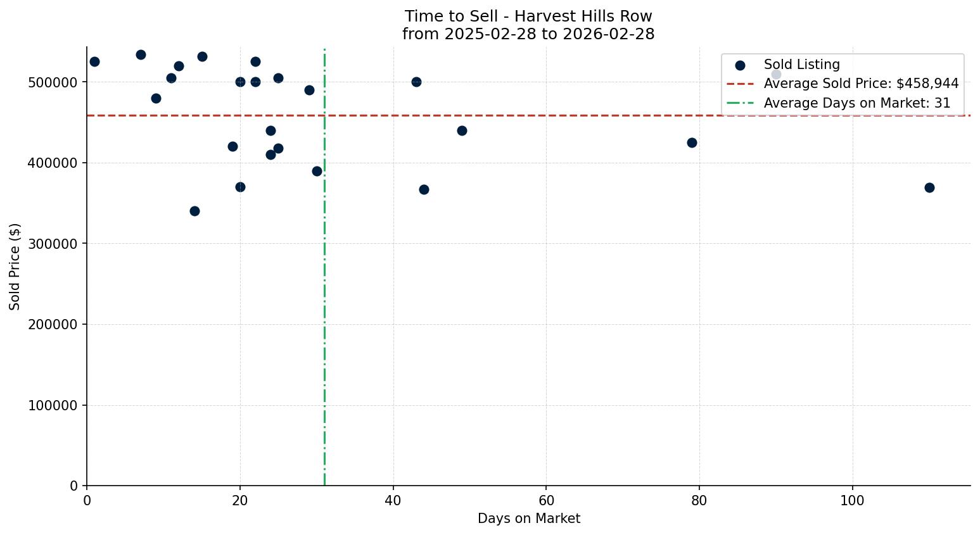
Task: Select the Average Days on Market legend text
Action: click(856, 103)
